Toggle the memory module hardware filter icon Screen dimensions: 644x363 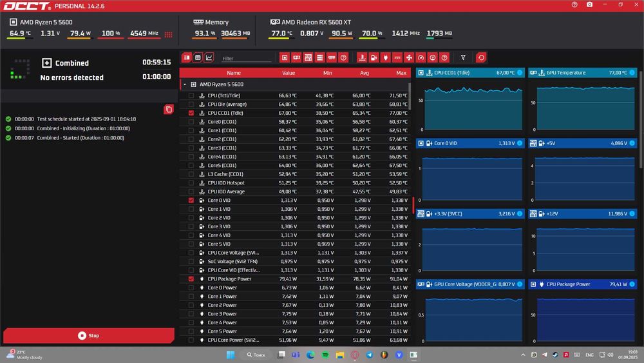[x=332, y=57]
